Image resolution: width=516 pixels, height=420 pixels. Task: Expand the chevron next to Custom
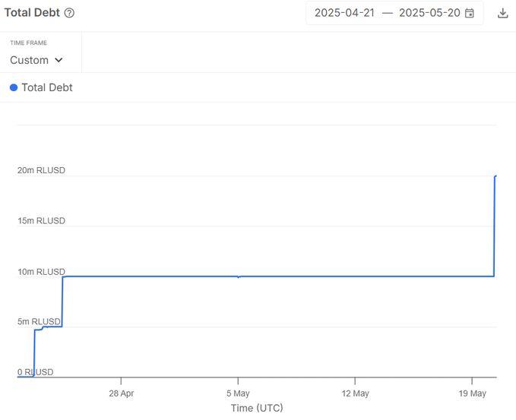pyautogui.click(x=59, y=60)
